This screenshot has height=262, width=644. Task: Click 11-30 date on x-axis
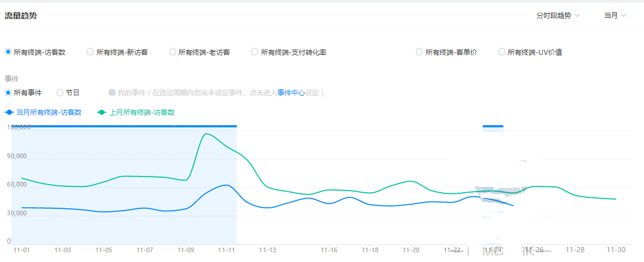point(616,250)
